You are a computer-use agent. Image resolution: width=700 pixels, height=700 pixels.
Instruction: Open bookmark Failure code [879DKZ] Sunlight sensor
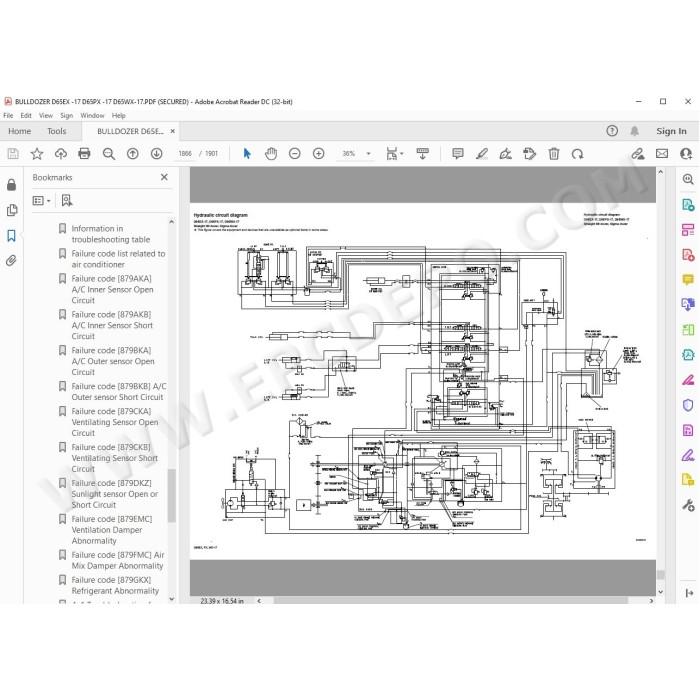click(x=114, y=494)
